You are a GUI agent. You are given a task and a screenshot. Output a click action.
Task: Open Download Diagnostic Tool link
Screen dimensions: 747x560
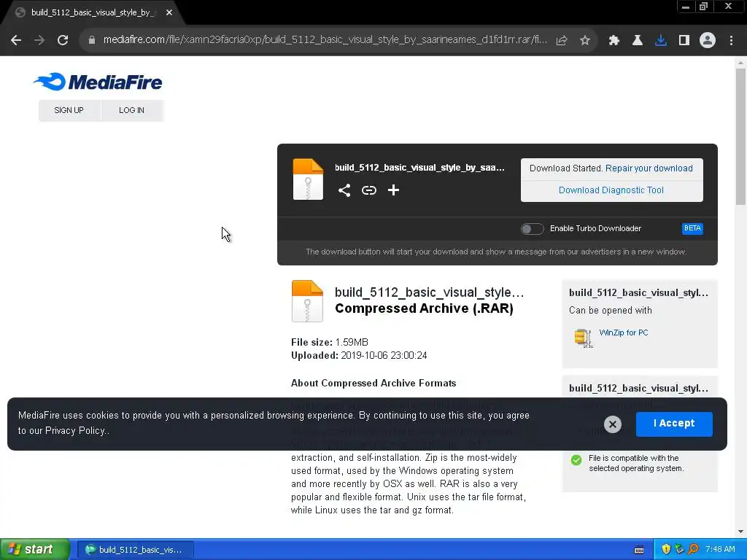pos(611,190)
